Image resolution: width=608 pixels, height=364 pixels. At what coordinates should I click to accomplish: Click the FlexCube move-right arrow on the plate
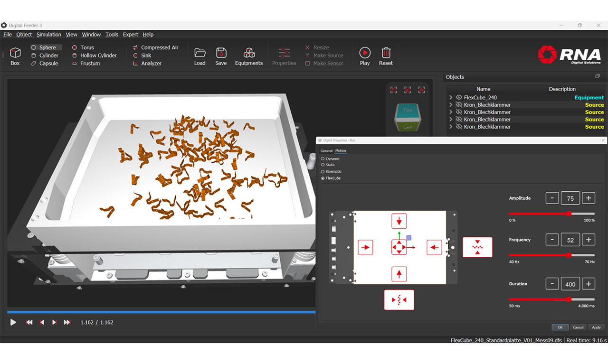click(365, 247)
